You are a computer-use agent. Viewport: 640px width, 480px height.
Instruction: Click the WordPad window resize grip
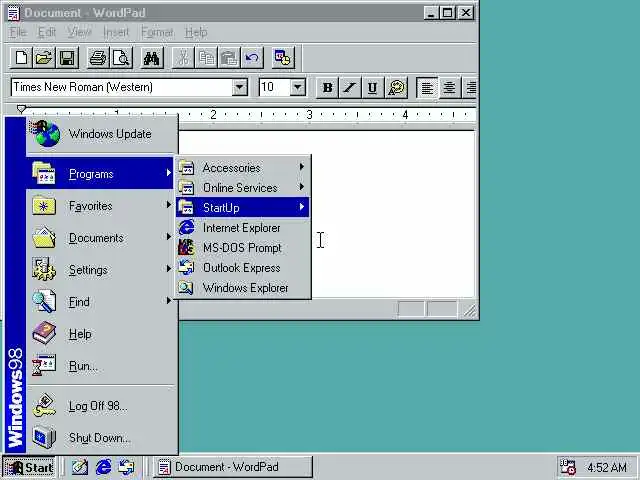tap(469, 311)
